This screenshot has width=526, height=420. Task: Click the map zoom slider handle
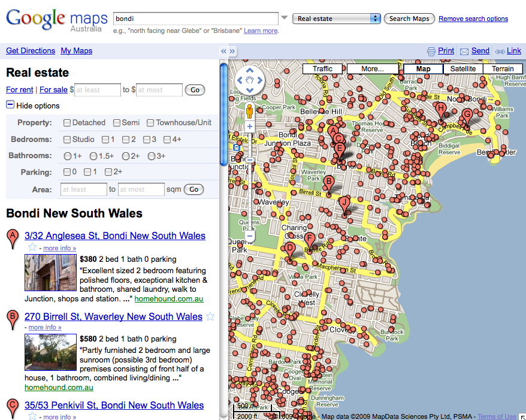click(x=249, y=160)
